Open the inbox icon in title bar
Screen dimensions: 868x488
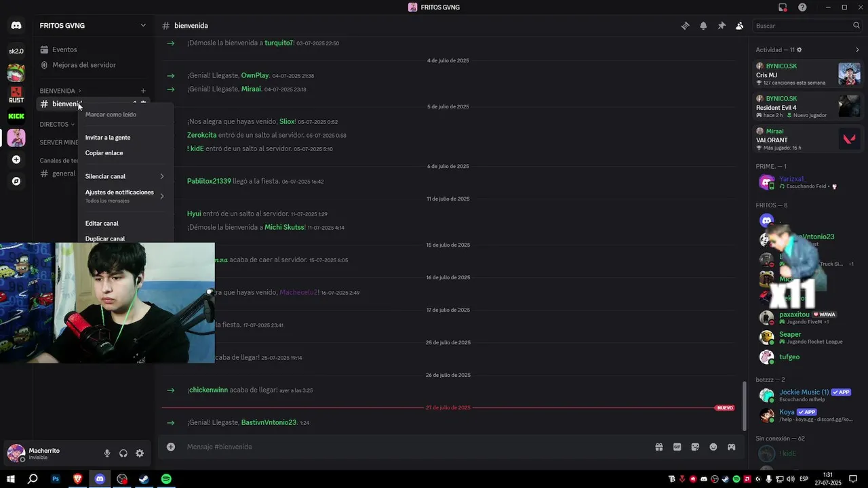pyautogui.click(x=783, y=7)
